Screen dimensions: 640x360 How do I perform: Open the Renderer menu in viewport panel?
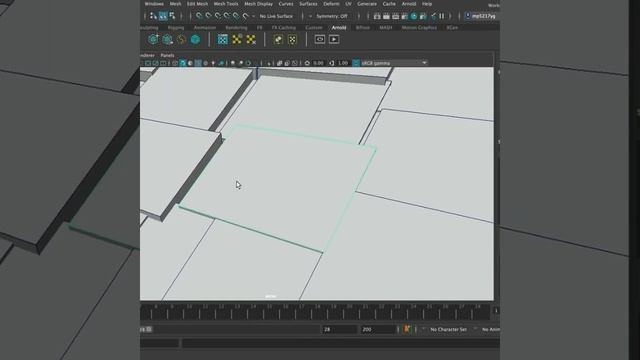[147, 55]
